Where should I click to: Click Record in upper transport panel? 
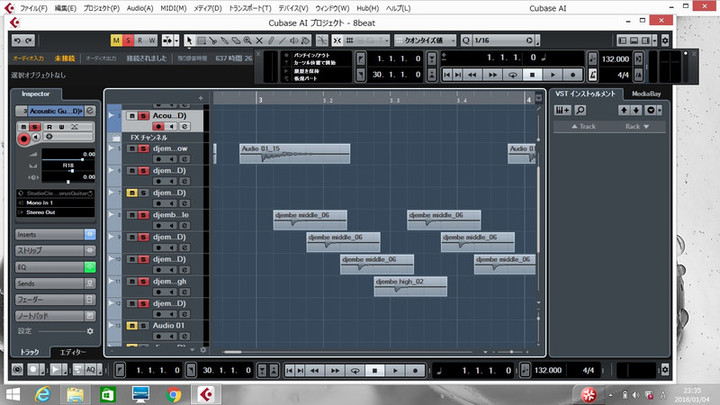coord(573,74)
